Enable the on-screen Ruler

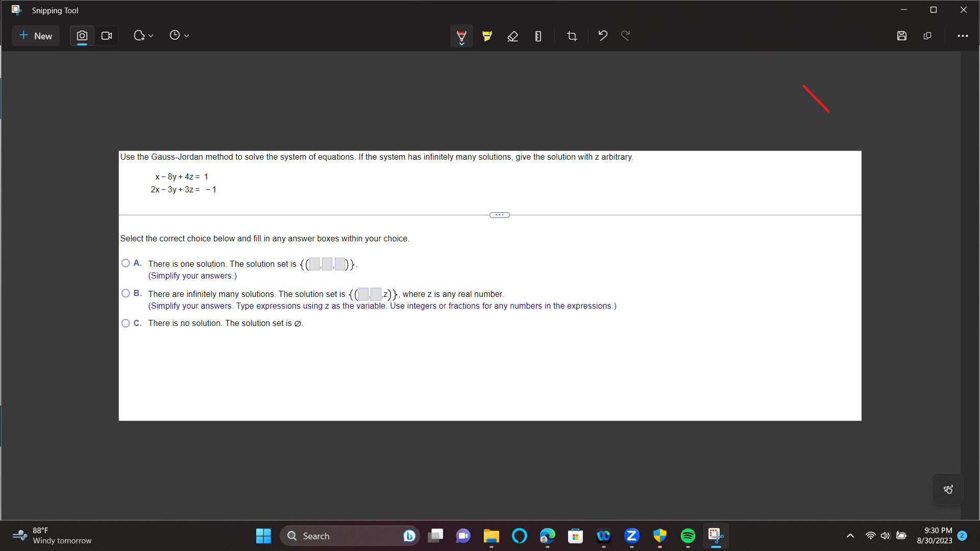pos(538,36)
